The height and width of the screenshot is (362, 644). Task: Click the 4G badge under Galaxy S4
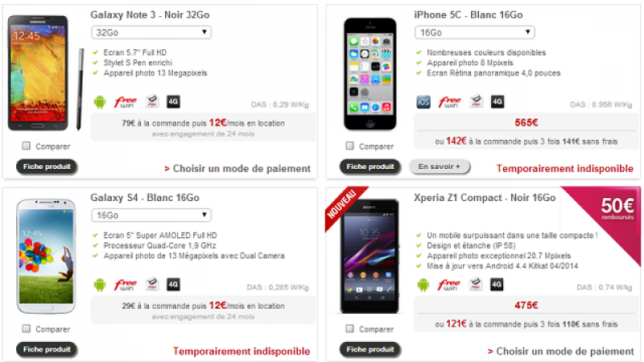pyautogui.click(x=173, y=285)
